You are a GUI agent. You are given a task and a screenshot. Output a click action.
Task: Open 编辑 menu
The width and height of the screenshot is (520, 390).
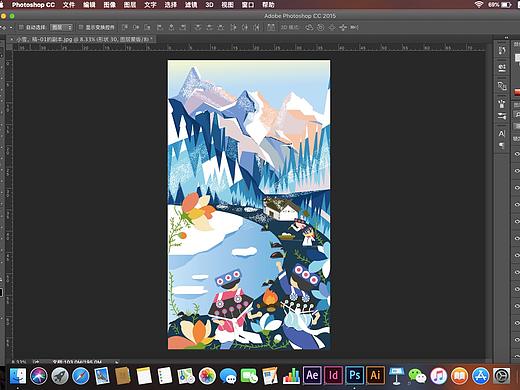(89, 5)
